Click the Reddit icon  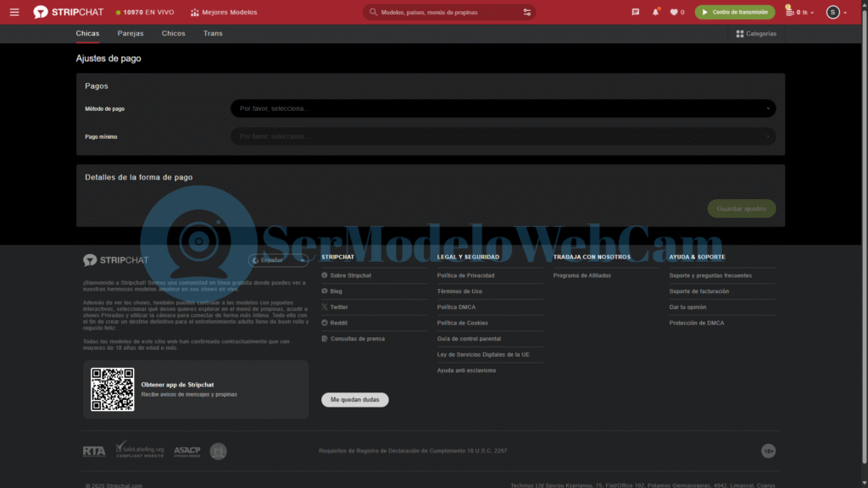325,323
